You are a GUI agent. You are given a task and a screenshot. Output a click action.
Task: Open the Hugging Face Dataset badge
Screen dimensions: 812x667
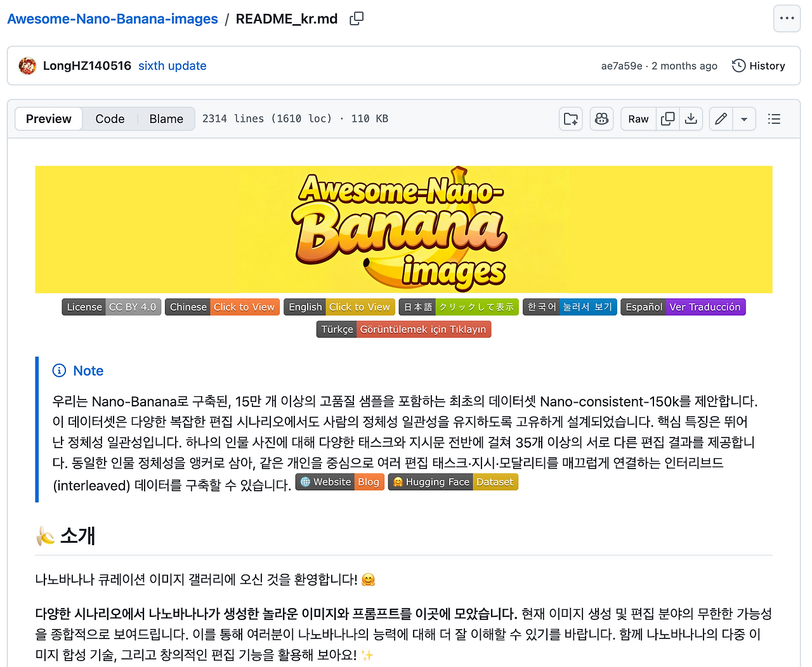(x=453, y=482)
